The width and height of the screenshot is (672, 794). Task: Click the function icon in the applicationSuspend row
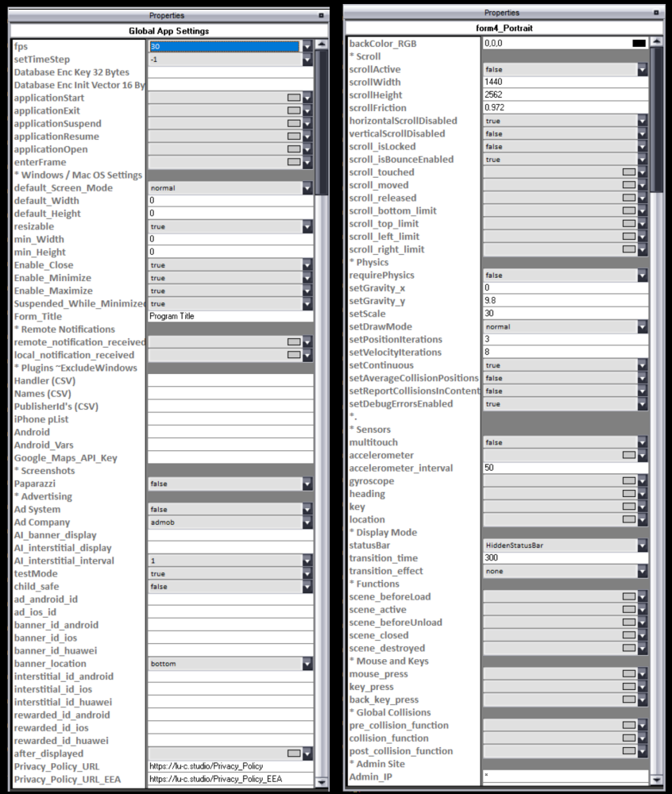[294, 124]
